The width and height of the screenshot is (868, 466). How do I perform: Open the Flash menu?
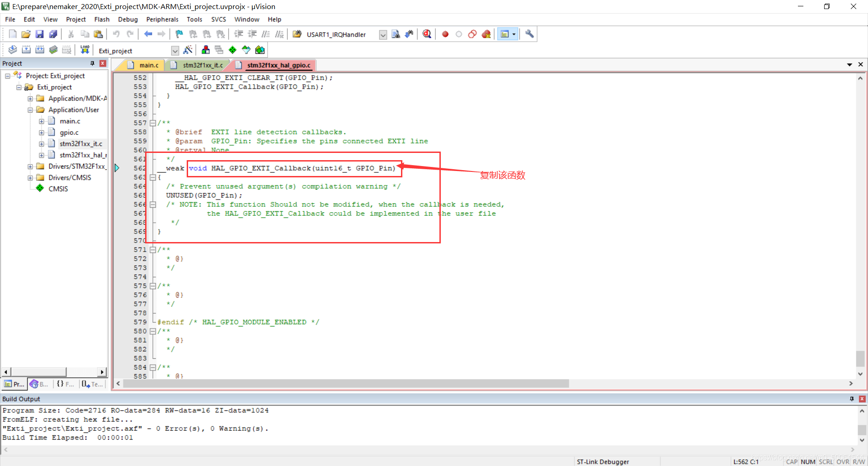click(x=102, y=19)
